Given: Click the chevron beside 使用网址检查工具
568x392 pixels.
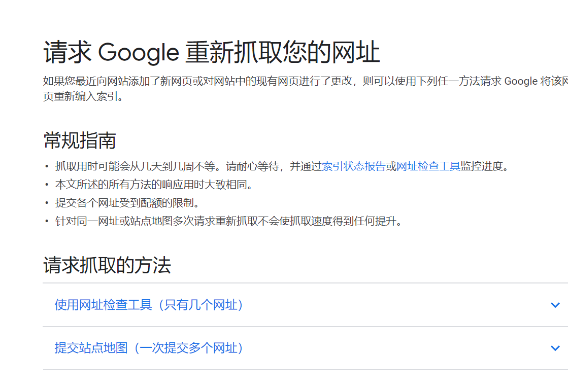Looking at the screenshot, I should [x=555, y=305].
